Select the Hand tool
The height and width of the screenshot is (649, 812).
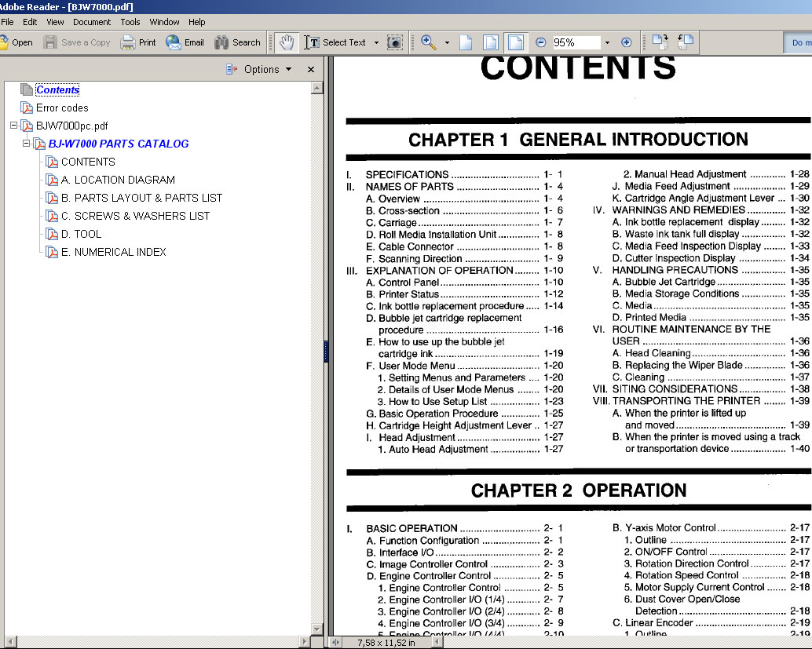click(x=287, y=42)
